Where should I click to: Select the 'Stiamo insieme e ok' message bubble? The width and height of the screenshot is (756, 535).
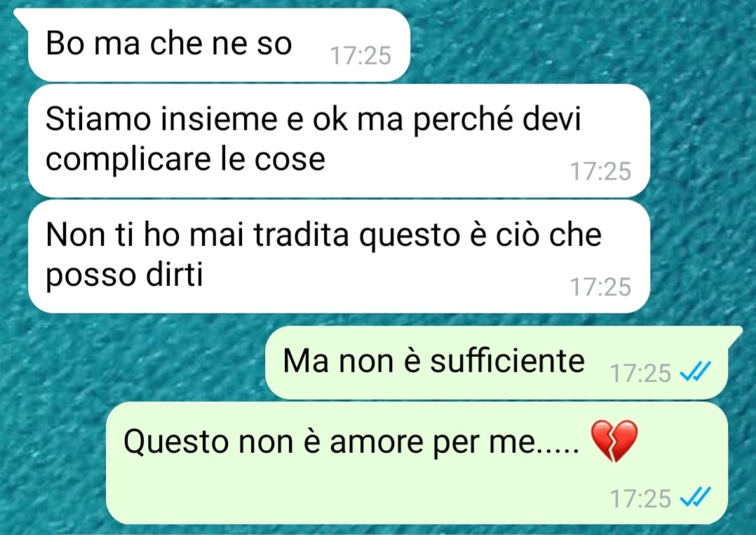tap(339, 140)
